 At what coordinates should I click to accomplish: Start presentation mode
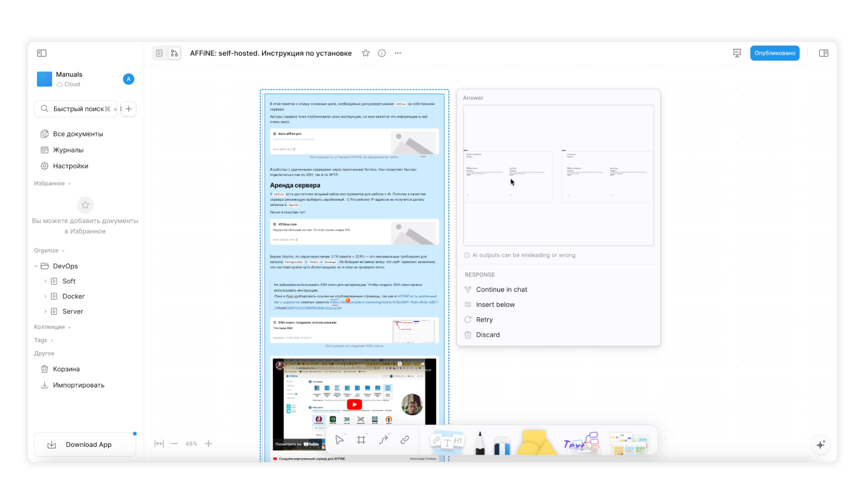pyautogui.click(x=737, y=53)
